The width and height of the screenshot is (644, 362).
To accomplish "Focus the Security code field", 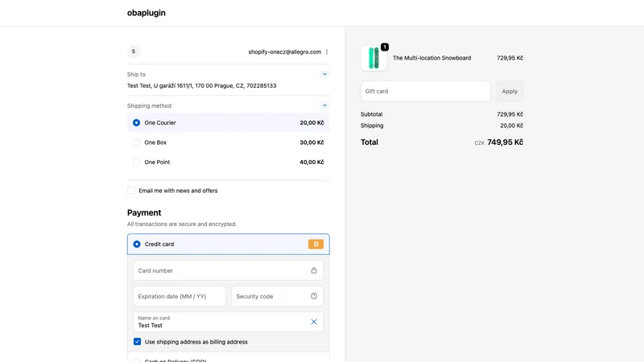I will pos(277,296).
